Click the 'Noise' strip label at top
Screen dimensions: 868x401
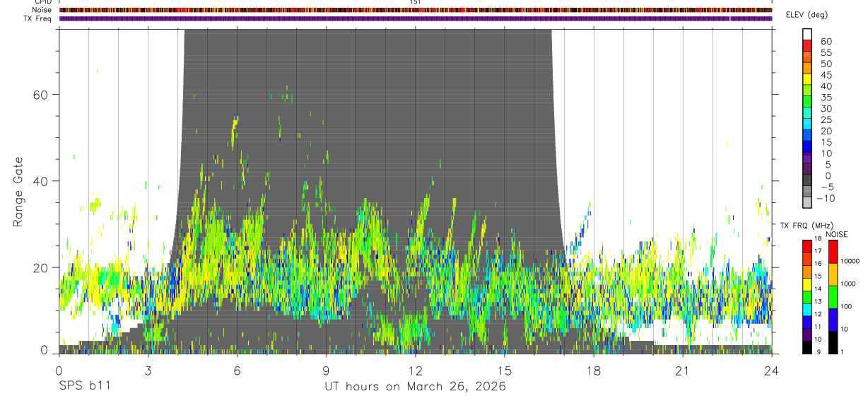click(x=43, y=10)
